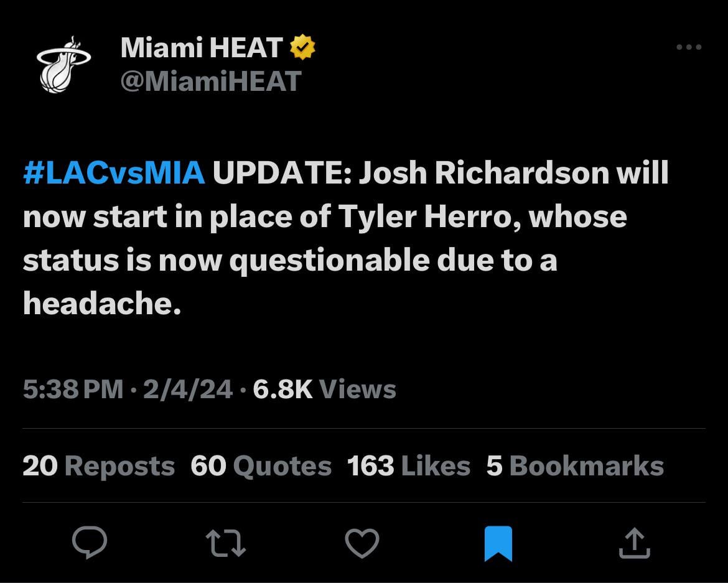Image resolution: width=728 pixels, height=583 pixels.
Task: Click the gold verified badge
Action: pyautogui.click(x=303, y=48)
